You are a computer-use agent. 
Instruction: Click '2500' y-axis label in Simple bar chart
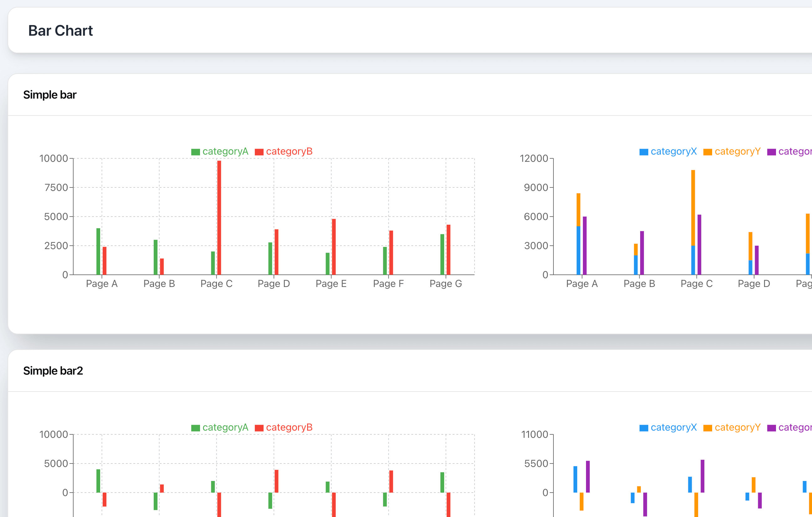(56, 246)
